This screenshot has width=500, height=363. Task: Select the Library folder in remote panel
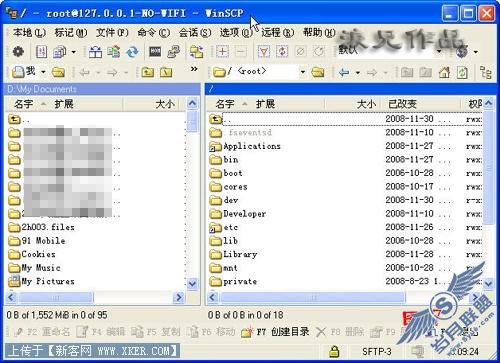point(240,255)
